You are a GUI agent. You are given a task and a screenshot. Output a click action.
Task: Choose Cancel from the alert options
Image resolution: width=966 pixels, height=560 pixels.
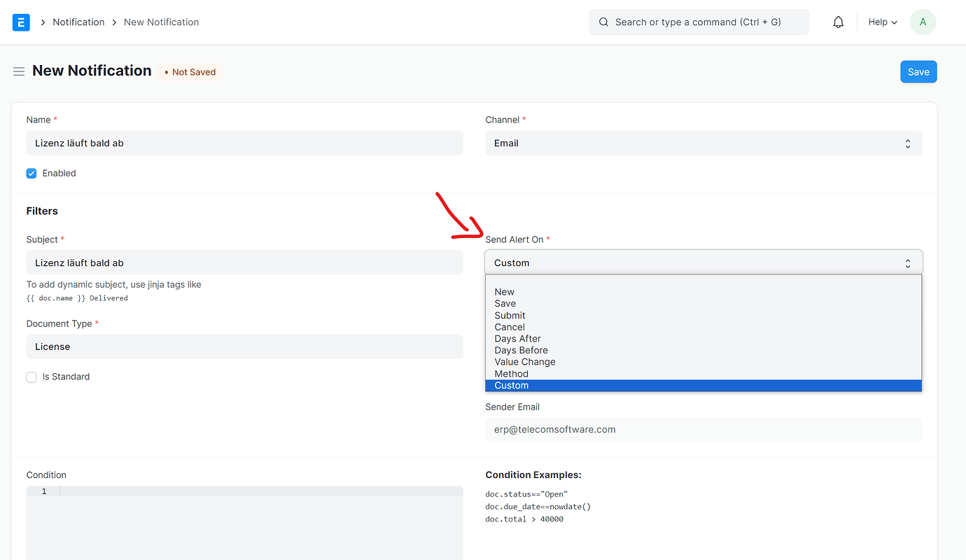[703, 327]
